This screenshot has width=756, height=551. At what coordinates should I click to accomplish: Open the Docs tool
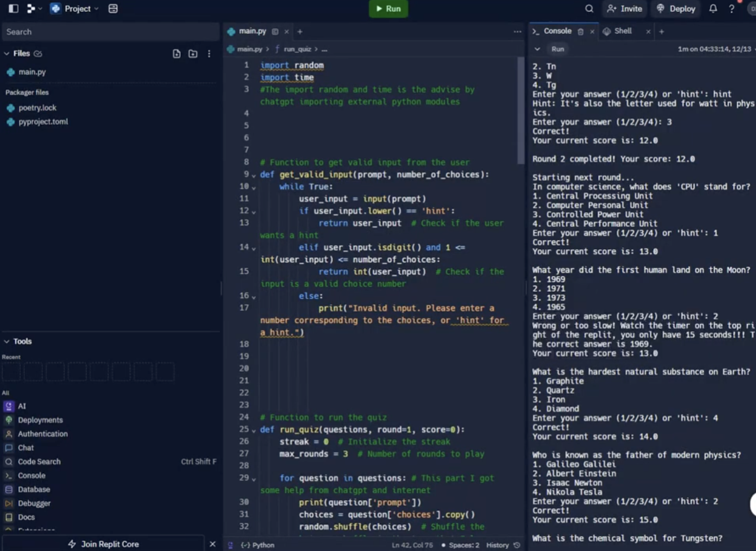pos(26,517)
